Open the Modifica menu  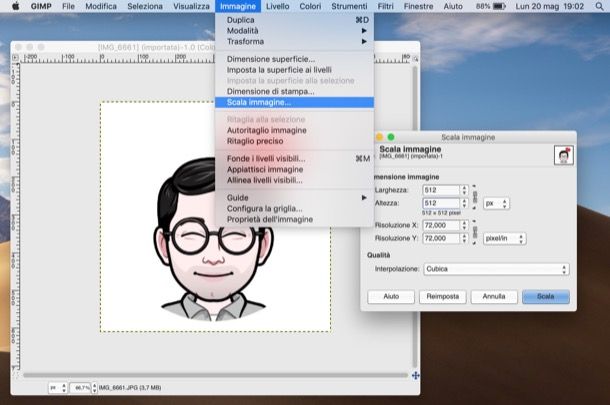(101, 6)
